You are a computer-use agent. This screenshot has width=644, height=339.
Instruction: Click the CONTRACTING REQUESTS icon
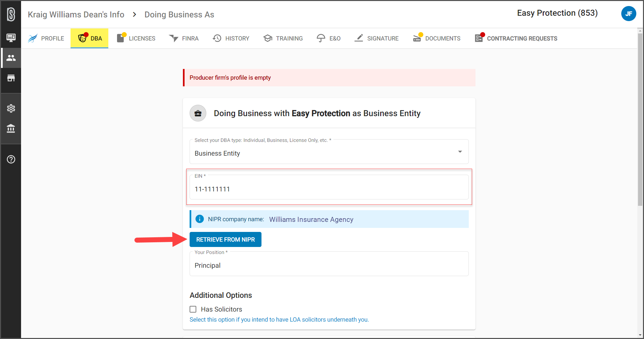(479, 38)
